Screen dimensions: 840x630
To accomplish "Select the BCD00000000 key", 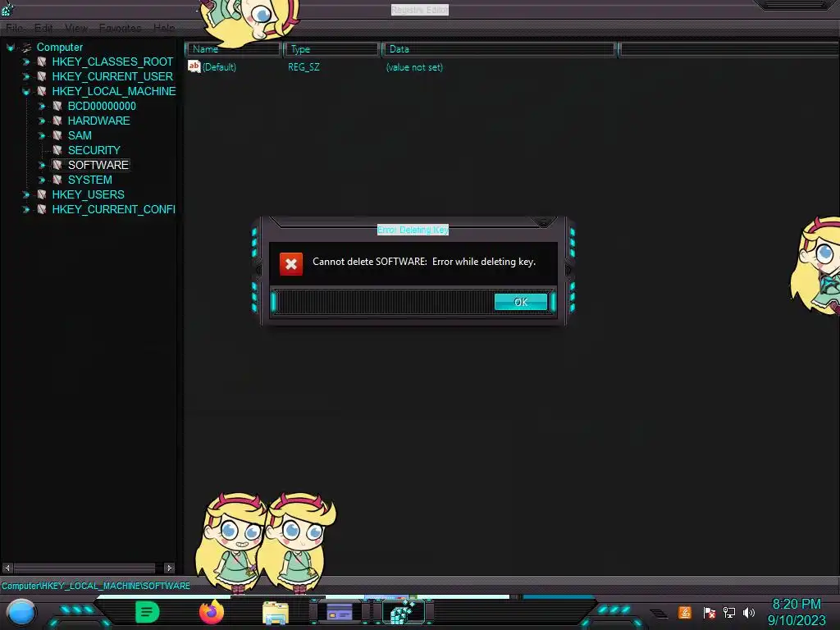I will 102,106.
